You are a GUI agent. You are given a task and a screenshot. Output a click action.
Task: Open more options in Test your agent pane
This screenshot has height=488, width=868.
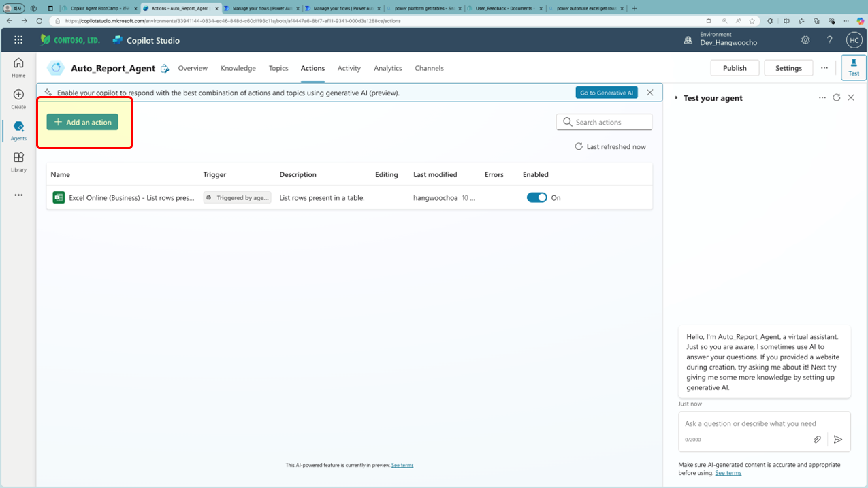pos(822,98)
